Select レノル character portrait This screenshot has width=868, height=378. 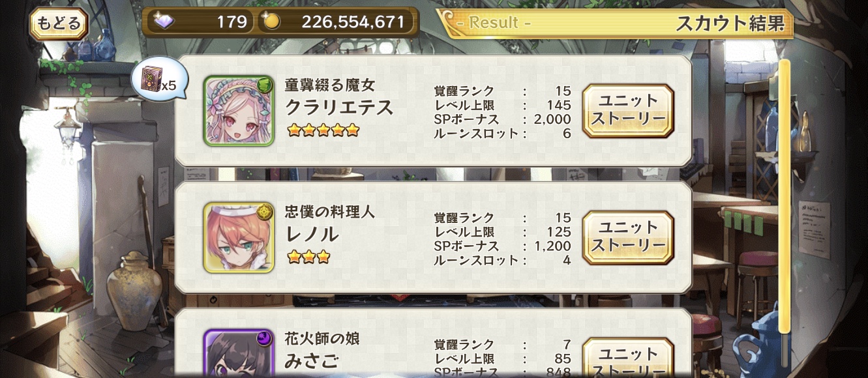[239, 237]
